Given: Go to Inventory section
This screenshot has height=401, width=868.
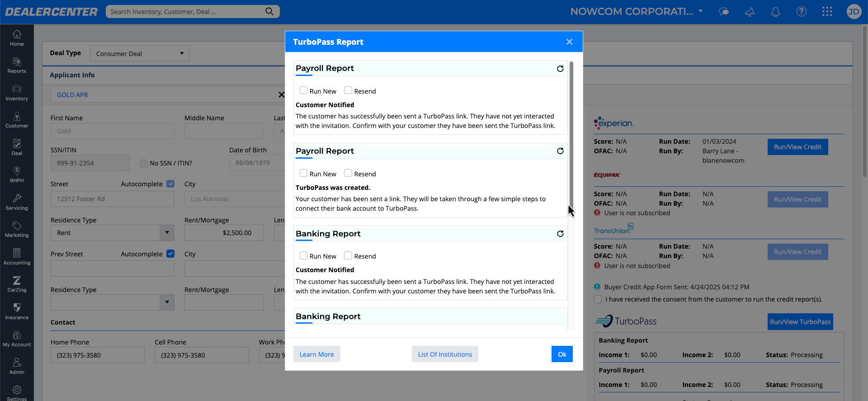Looking at the screenshot, I should (17, 93).
